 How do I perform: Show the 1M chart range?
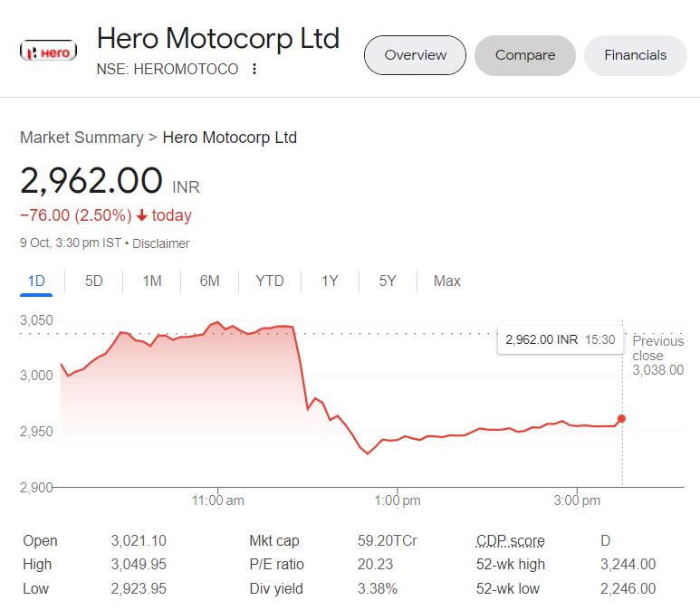tap(152, 281)
